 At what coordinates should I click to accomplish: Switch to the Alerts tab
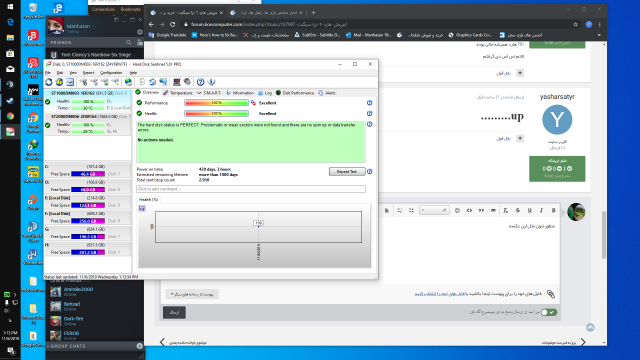[x=327, y=93]
